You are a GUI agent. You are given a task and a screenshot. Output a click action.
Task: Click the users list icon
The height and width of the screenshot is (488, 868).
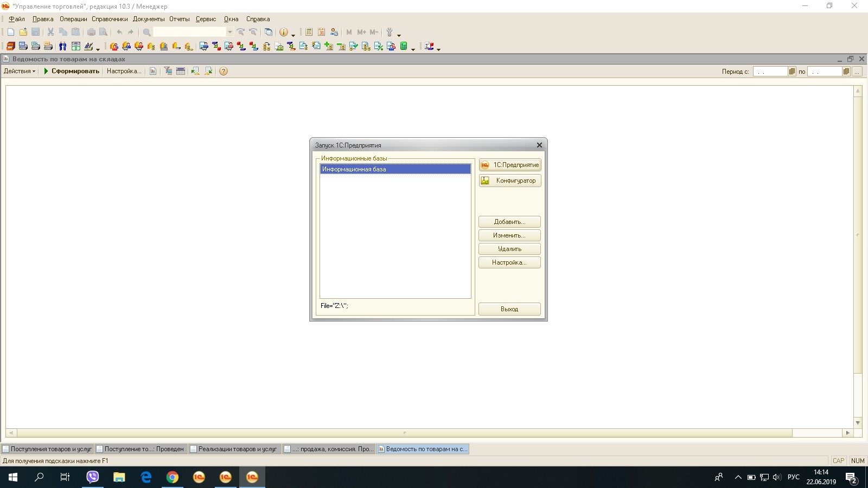tap(334, 32)
